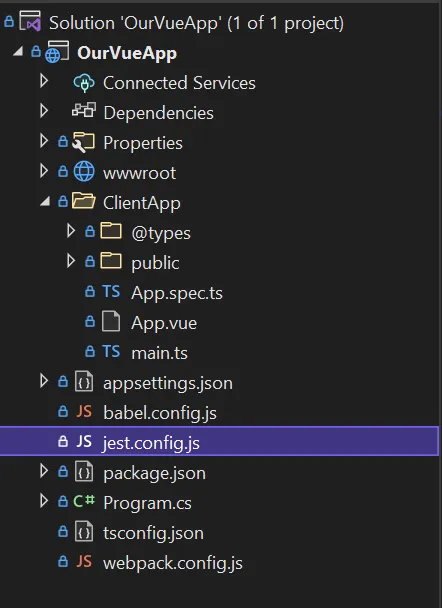The height and width of the screenshot is (608, 442).
Task: Click the wwwroot globe icon
Action: [x=84, y=171]
